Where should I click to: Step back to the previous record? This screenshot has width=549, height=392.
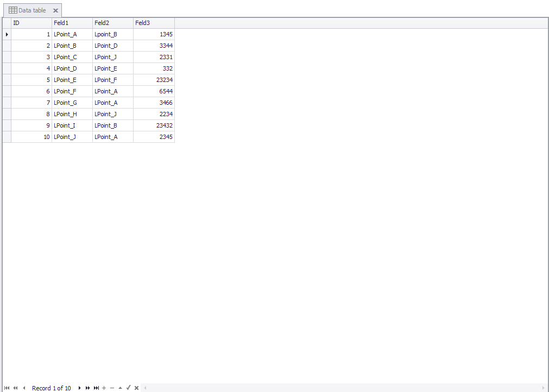coord(24,388)
